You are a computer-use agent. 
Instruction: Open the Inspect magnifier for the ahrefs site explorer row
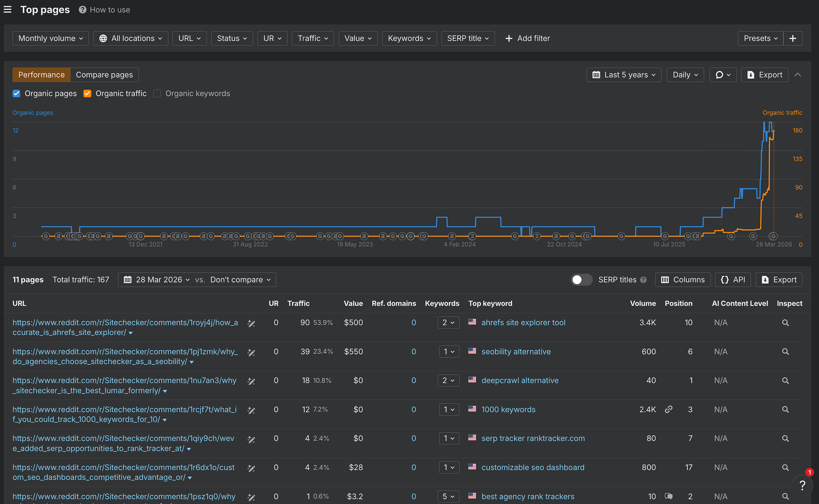(x=785, y=323)
